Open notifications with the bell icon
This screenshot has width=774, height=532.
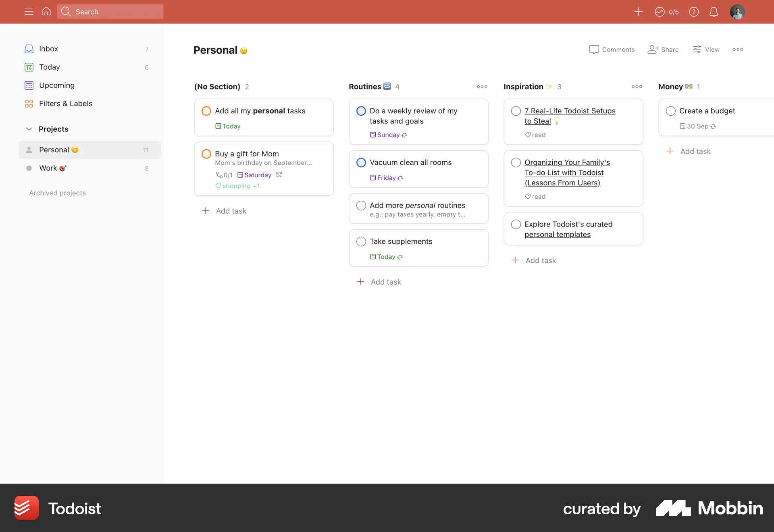[x=714, y=12]
